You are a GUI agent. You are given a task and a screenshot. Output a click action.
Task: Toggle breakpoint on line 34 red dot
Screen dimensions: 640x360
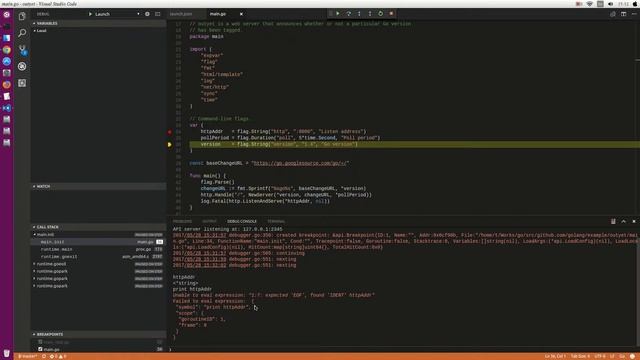169,132
